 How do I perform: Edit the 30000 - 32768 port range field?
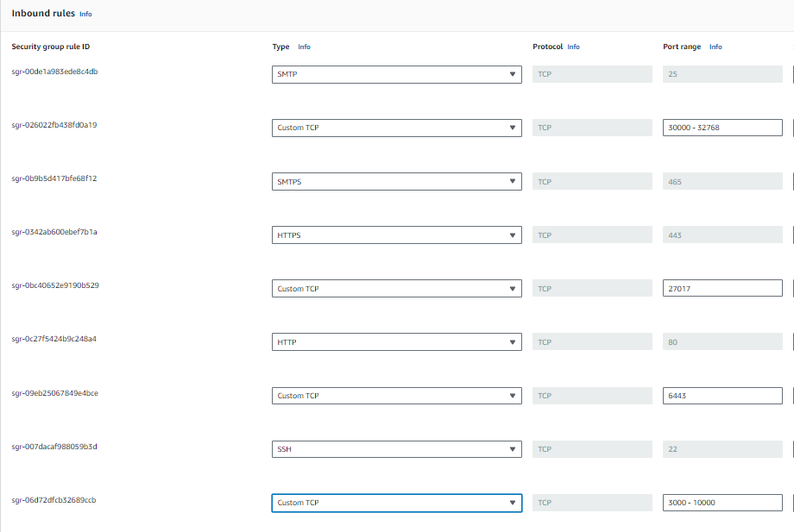722,128
